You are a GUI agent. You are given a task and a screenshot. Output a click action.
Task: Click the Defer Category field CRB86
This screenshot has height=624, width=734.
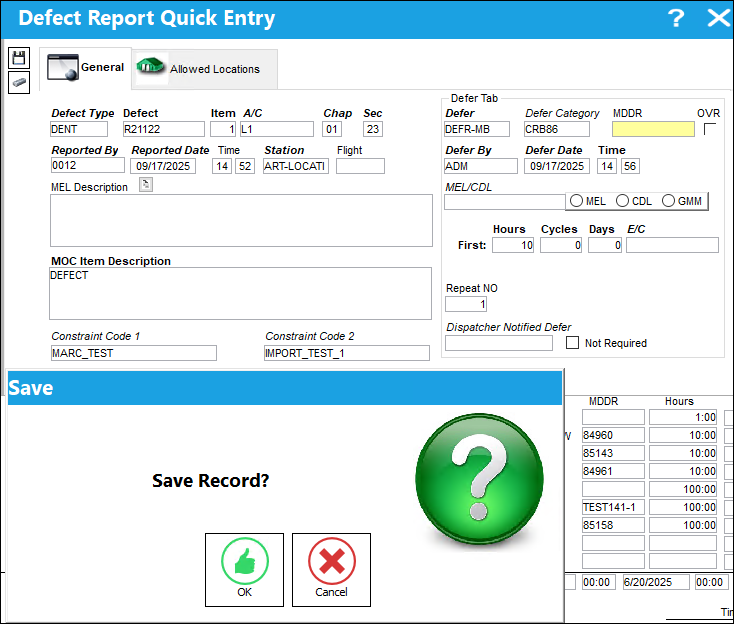(557, 129)
